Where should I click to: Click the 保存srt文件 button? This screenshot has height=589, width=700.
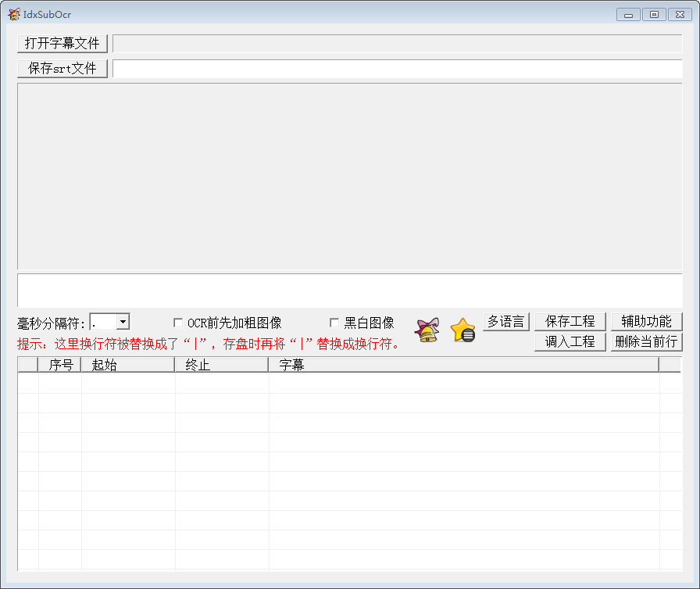pos(62,69)
